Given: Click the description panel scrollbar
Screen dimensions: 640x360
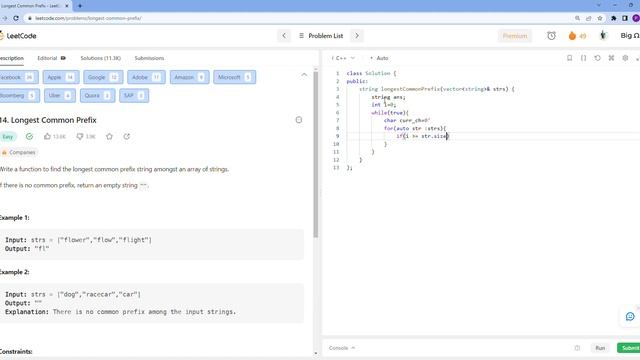Looking at the screenshot, I should coord(316,154).
